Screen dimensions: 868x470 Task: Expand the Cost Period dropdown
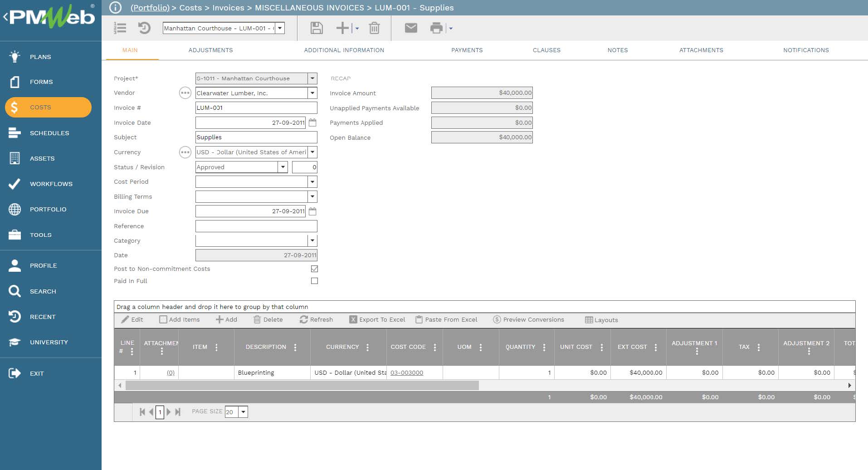click(312, 182)
